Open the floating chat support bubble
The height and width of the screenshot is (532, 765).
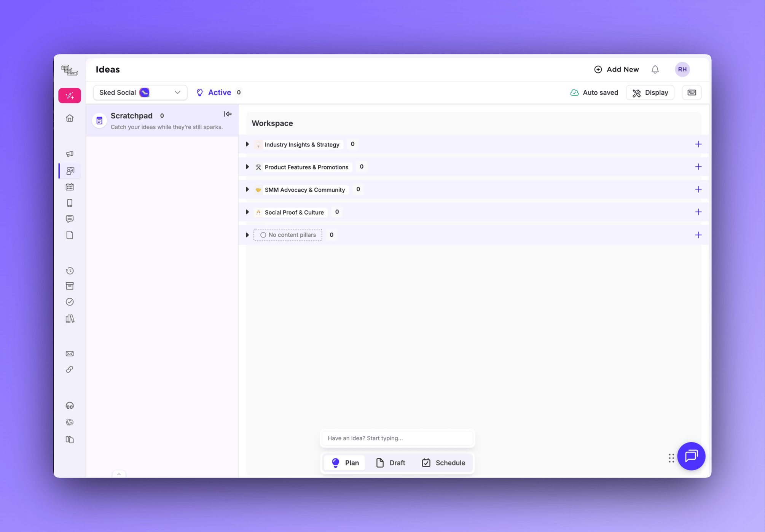click(691, 456)
